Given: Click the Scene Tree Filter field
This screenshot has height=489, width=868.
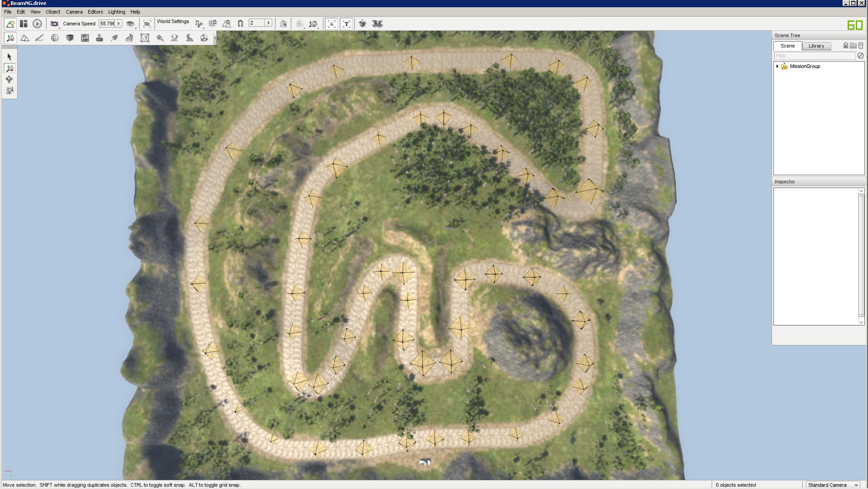Looking at the screenshot, I should tap(815, 56).
